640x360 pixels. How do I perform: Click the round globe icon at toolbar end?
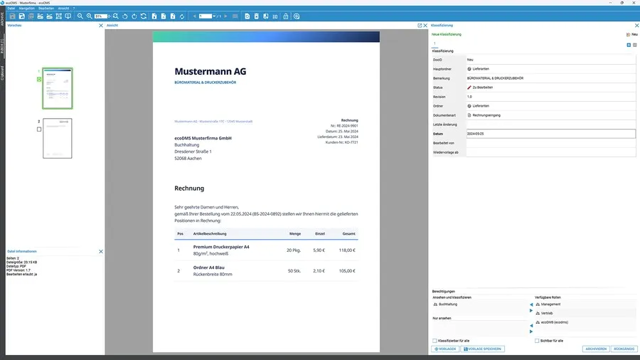pyautogui.click(x=297, y=16)
